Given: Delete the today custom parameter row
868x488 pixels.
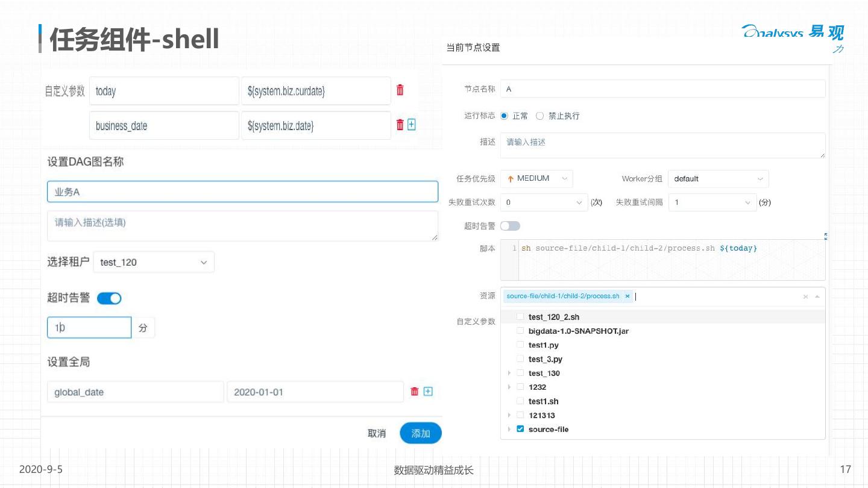Looking at the screenshot, I should click(400, 90).
